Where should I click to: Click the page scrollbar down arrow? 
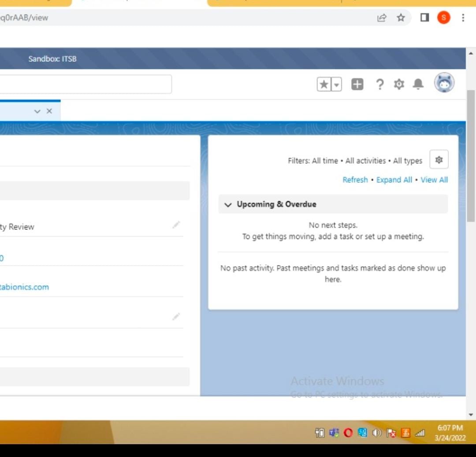(x=471, y=415)
